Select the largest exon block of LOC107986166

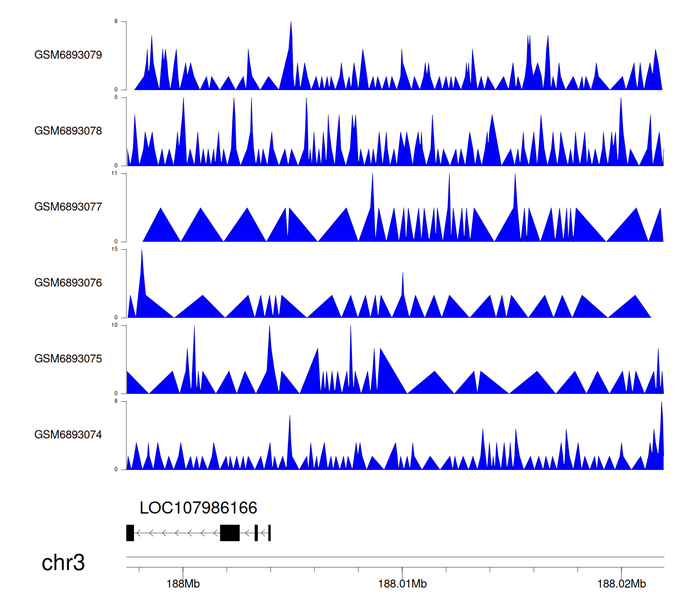[x=230, y=533]
